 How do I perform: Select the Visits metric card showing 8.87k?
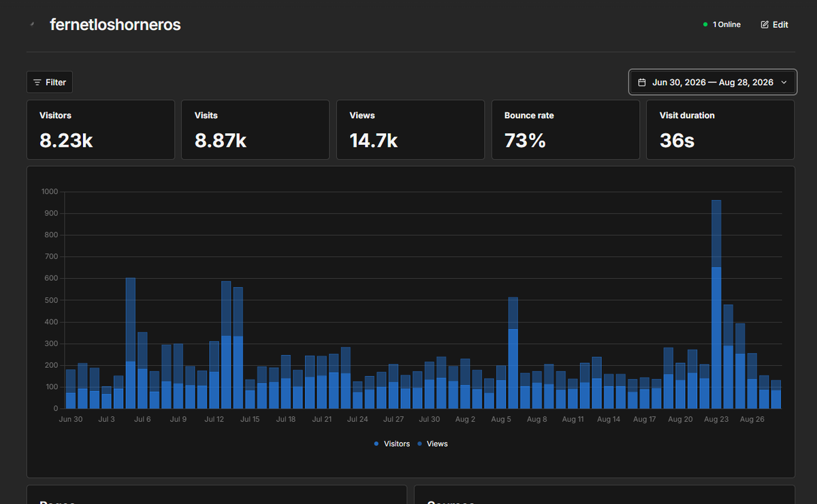(x=255, y=130)
